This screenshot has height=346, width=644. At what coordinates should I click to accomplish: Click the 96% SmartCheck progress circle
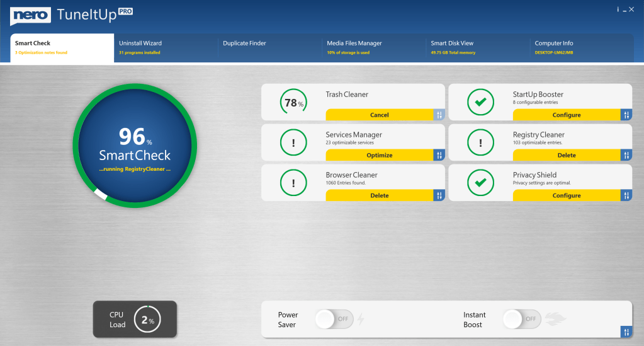click(135, 145)
